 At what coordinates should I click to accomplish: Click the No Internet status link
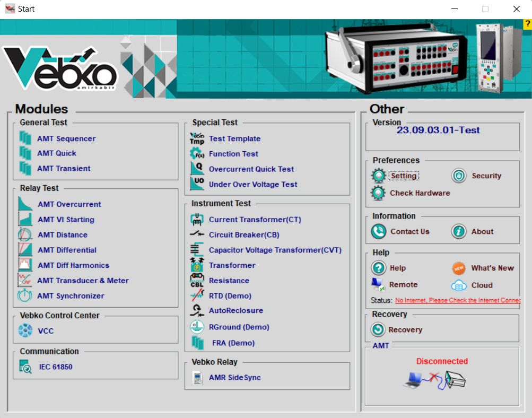pos(458,300)
